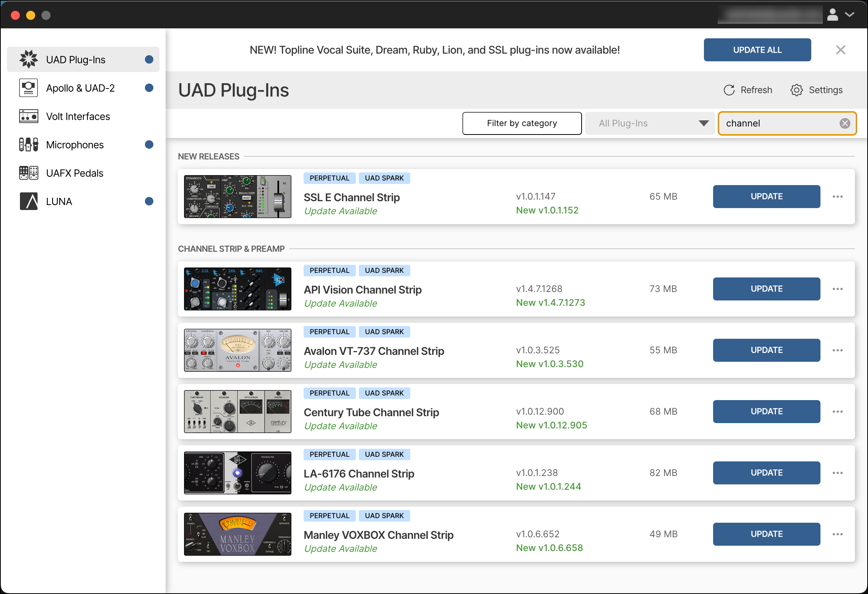The image size is (868, 594).
Task: Select Volt Interfaces in the sidebar
Action: pos(83,116)
